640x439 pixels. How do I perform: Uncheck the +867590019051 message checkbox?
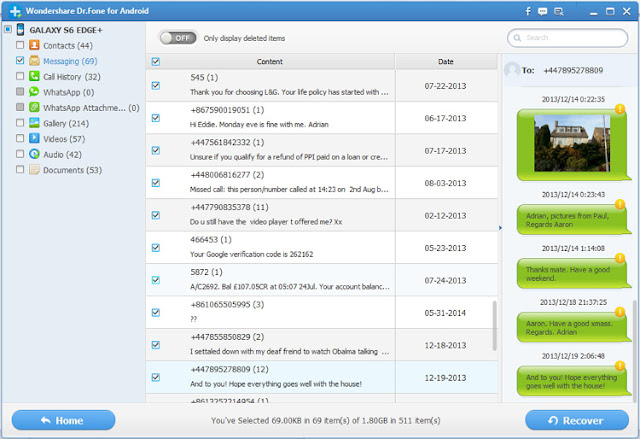tap(156, 118)
